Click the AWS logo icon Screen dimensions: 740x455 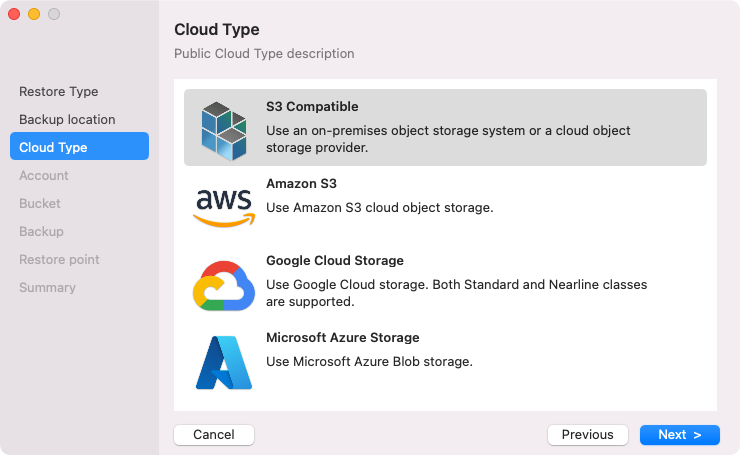pyautogui.click(x=224, y=208)
